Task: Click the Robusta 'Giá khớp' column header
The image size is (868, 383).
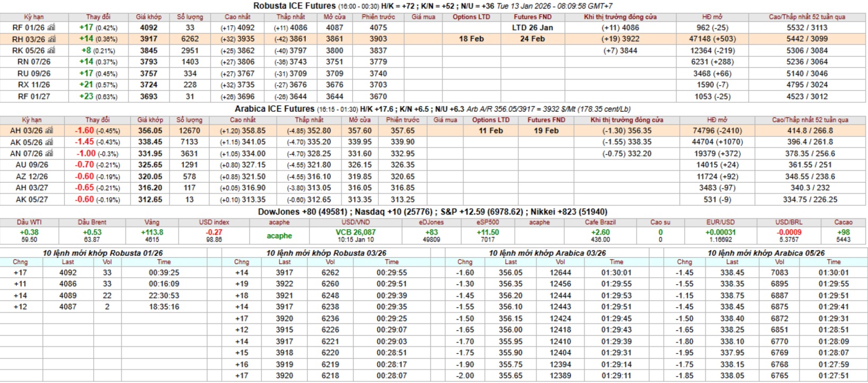Action: (x=148, y=17)
